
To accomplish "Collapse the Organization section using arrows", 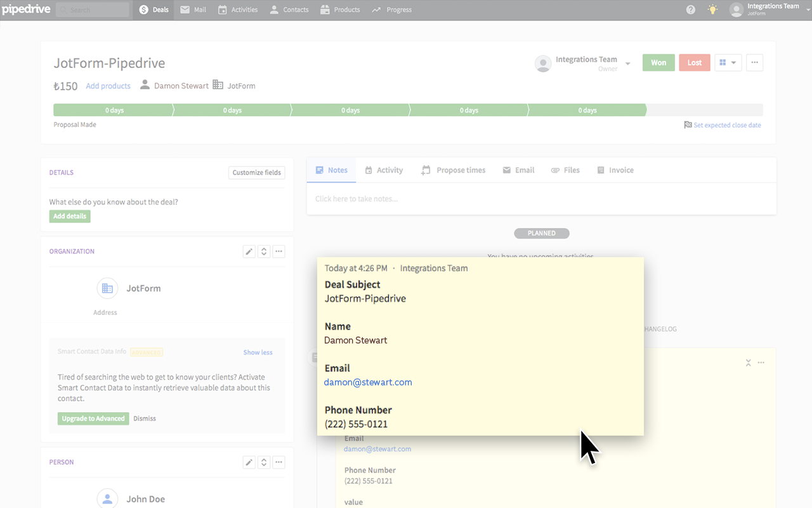I will (264, 251).
